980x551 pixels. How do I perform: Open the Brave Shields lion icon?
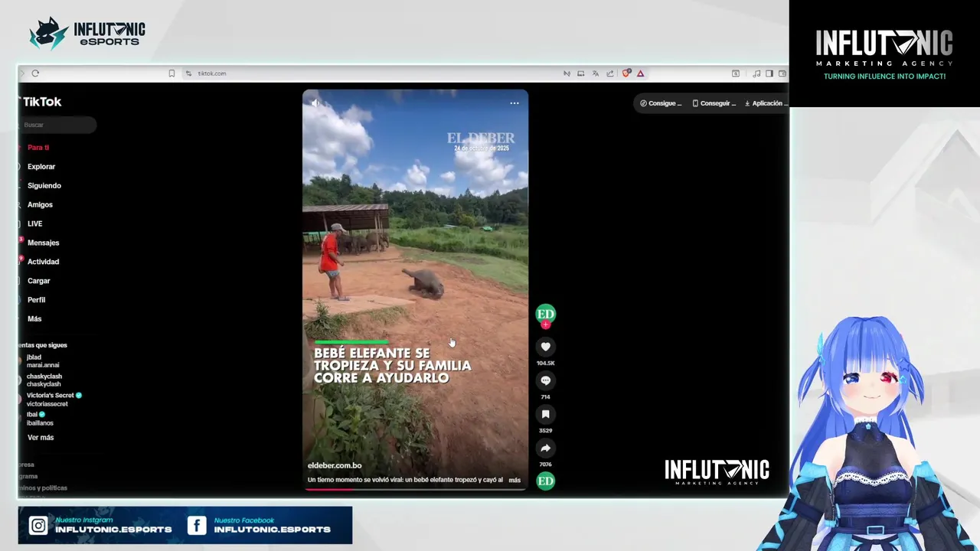(x=626, y=73)
